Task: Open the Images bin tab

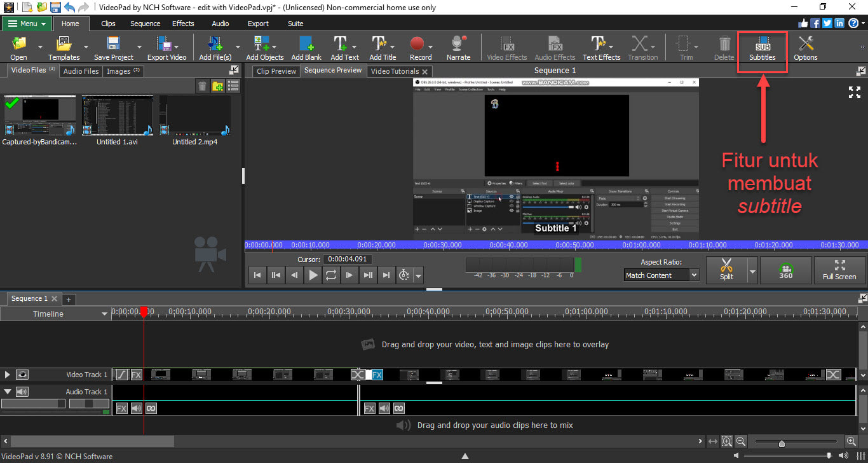Action: point(123,71)
